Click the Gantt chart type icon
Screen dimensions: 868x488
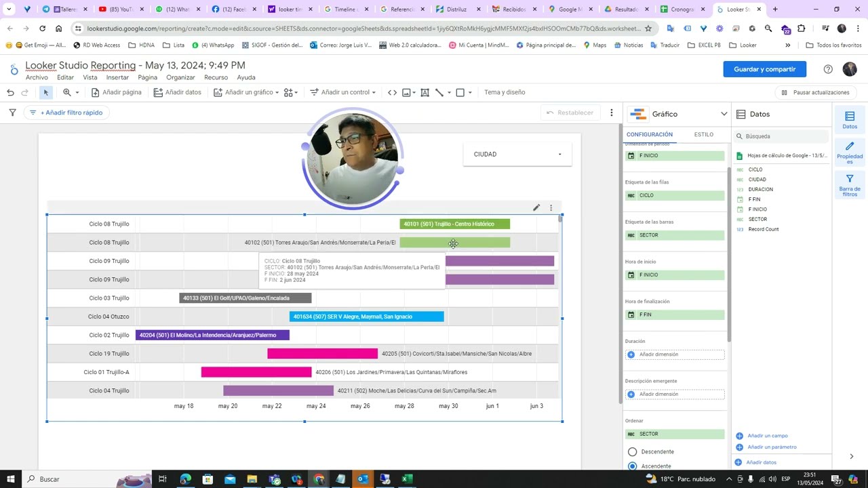click(x=637, y=114)
